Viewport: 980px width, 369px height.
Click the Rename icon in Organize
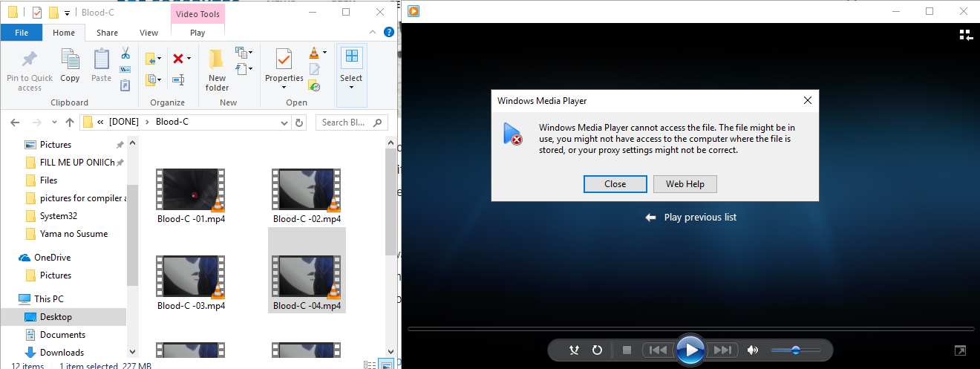coord(178,79)
